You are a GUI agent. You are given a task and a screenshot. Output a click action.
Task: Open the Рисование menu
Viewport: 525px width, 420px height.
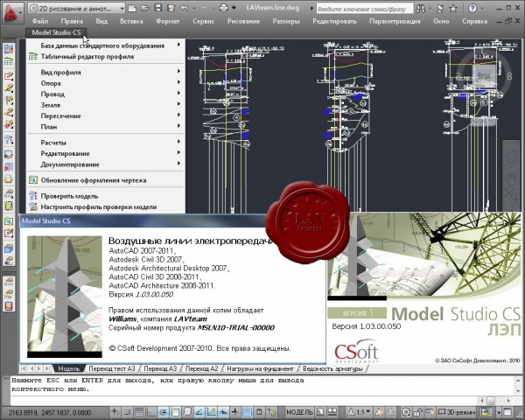tap(243, 21)
